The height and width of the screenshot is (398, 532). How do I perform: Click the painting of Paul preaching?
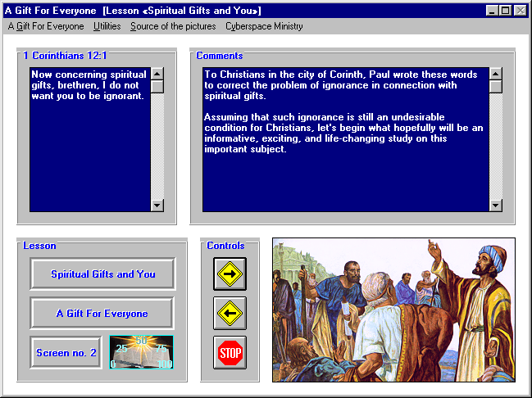tap(393, 310)
